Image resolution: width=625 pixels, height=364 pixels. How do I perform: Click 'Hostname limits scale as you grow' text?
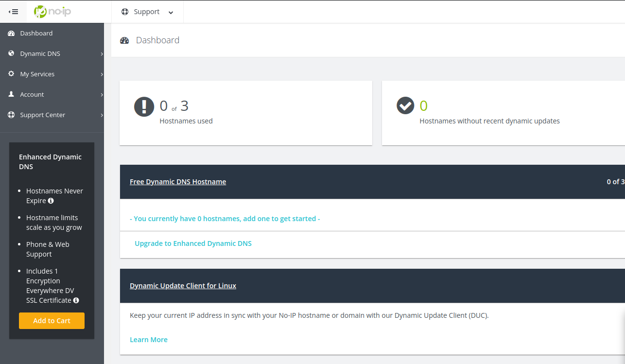click(x=54, y=223)
